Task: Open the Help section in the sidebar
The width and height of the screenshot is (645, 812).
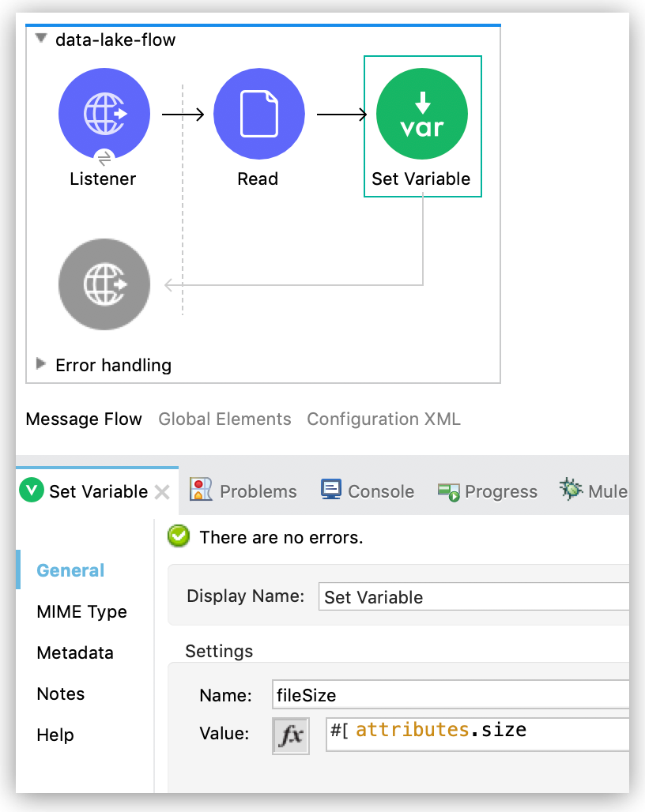Action: click(x=55, y=735)
